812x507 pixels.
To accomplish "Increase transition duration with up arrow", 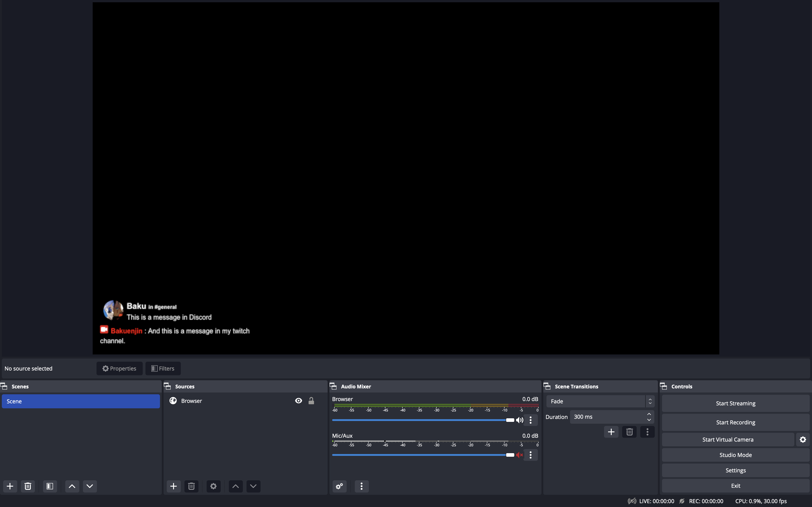I will point(649,414).
